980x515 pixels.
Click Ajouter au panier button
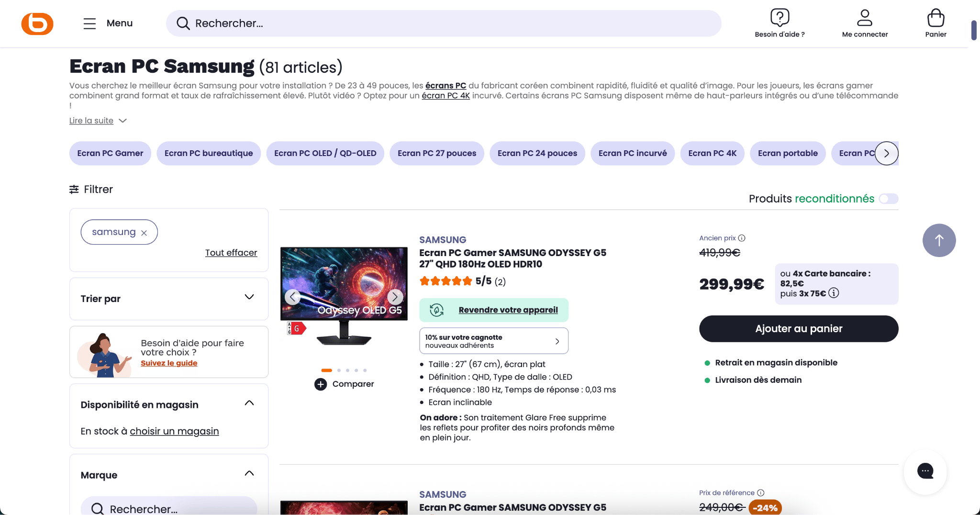799,329
